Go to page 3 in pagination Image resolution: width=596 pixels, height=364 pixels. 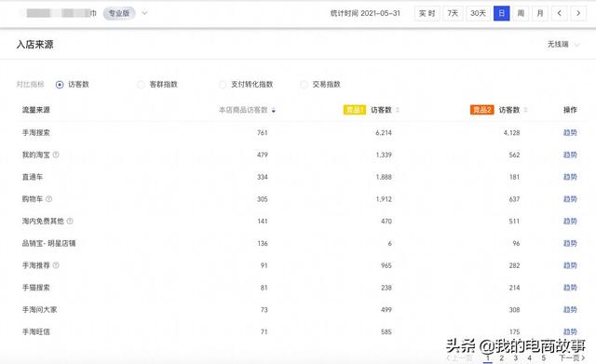[515, 357]
